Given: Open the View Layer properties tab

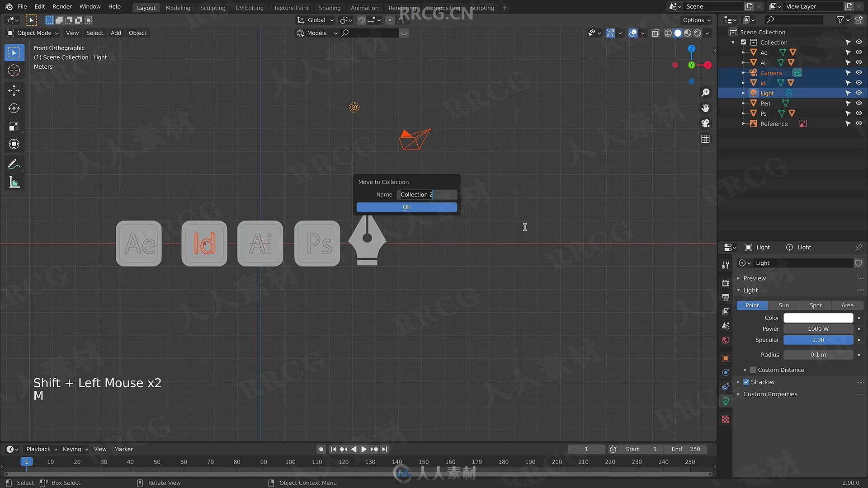Looking at the screenshot, I should click(x=726, y=312).
